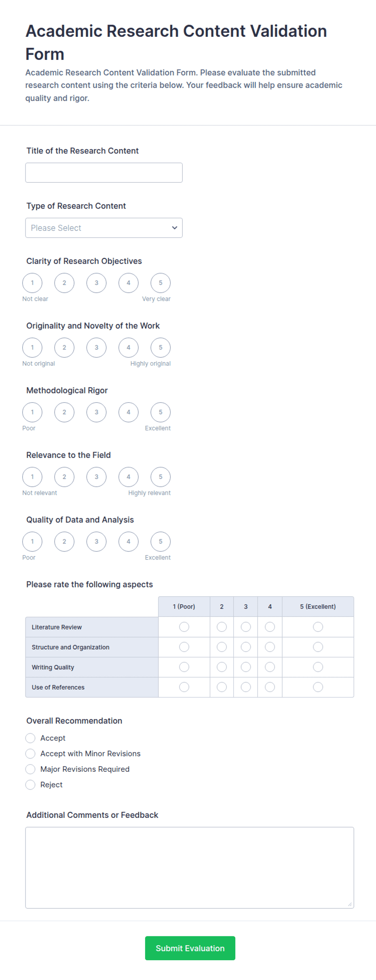Screen dimensions: 376x980
Task: Select 1 for Clarity of Research Objectives
Action: [32, 283]
